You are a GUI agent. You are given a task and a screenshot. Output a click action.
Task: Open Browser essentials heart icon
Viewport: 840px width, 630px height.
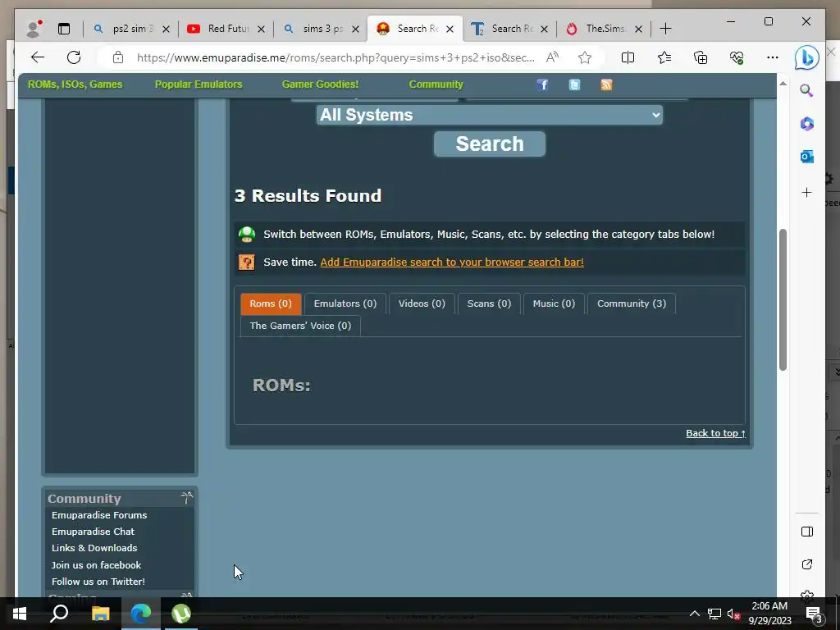(737, 57)
